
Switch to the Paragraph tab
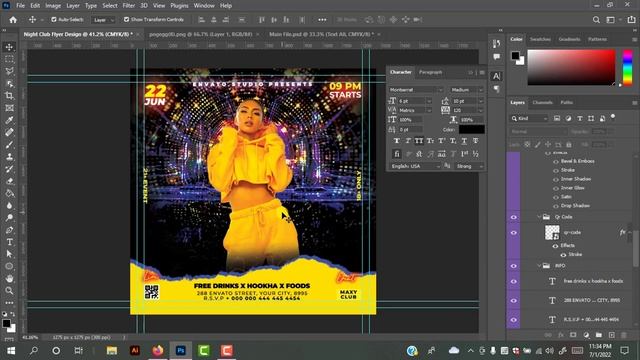click(x=431, y=72)
